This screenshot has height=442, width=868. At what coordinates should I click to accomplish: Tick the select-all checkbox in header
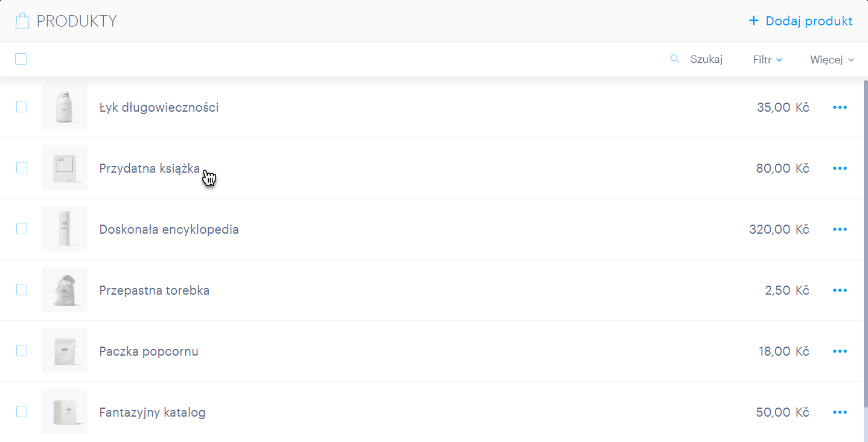21,59
